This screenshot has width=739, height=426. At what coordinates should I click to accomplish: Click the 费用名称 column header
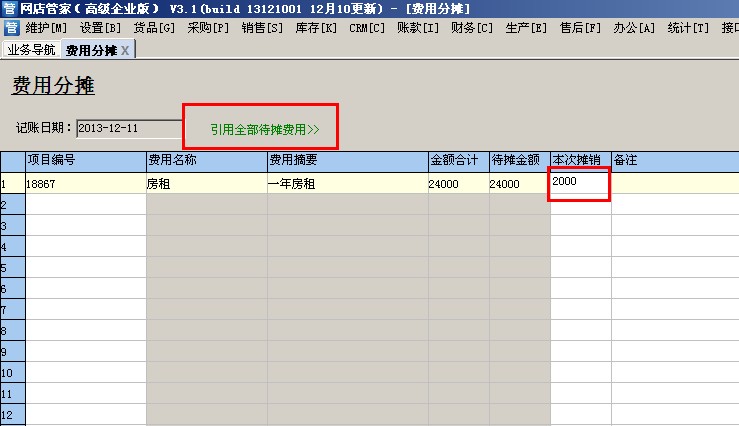point(205,160)
